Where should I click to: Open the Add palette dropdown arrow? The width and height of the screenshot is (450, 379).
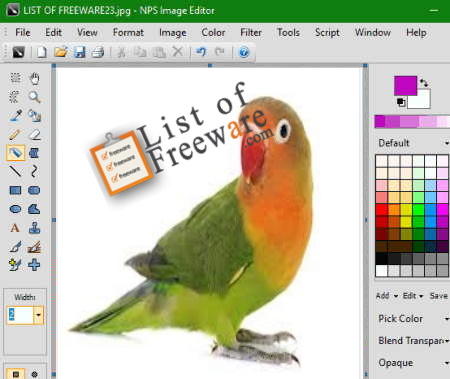point(396,296)
